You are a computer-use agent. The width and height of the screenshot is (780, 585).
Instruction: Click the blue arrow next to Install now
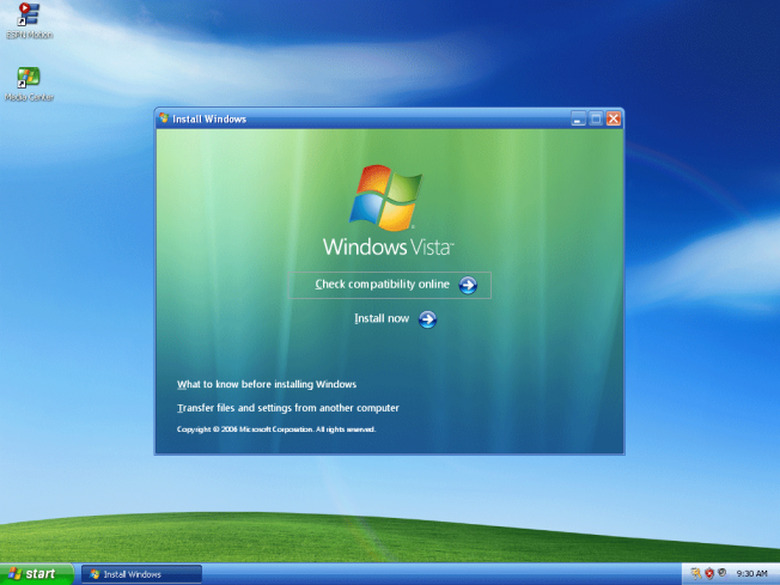427,319
